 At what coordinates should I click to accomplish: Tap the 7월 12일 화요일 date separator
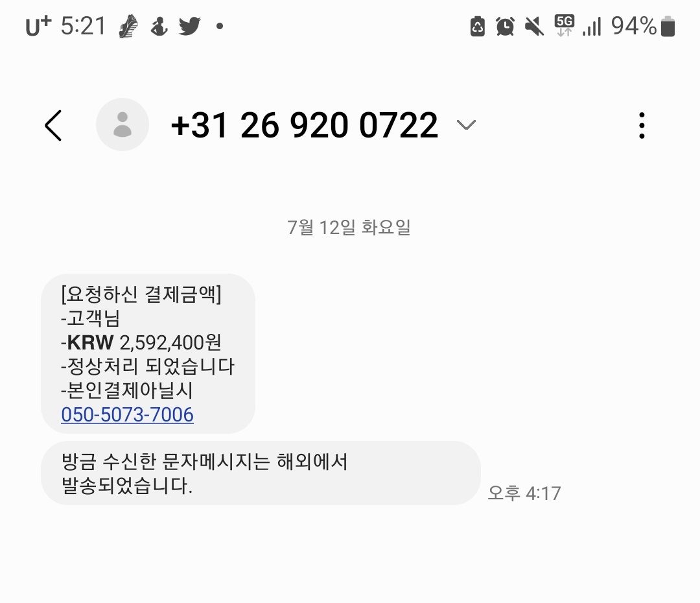(349, 228)
